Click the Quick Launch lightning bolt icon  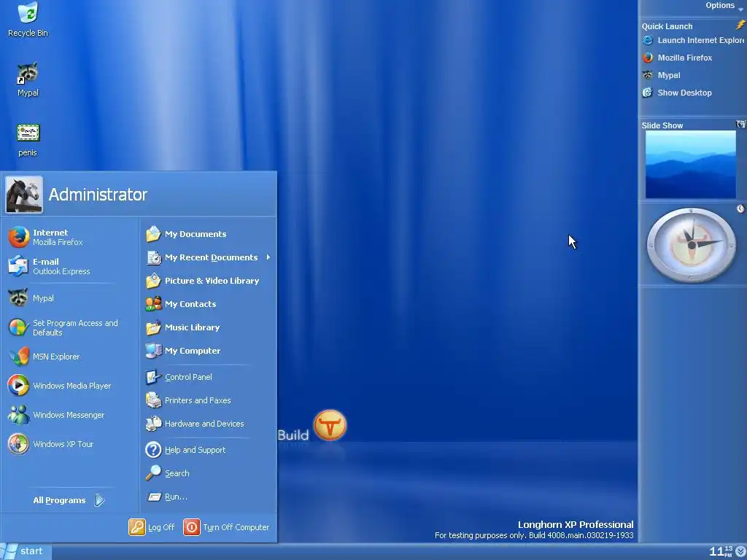pyautogui.click(x=740, y=24)
